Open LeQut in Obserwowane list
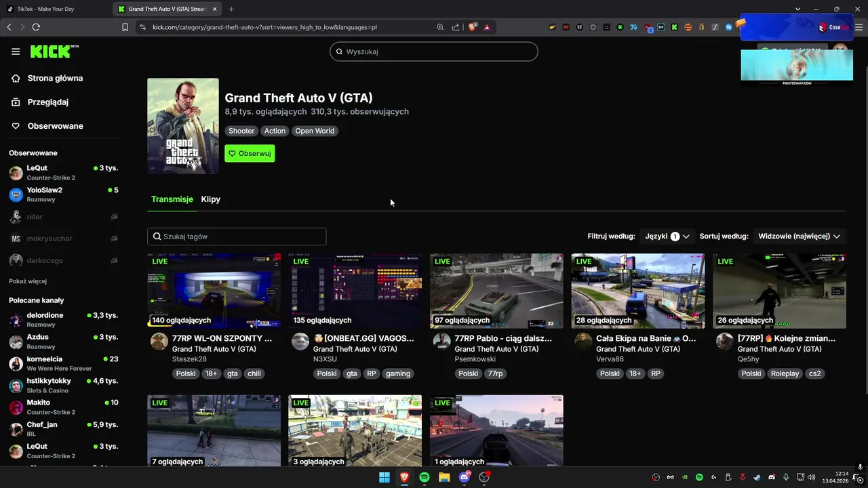 pyautogui.click(x=64, y=172)
